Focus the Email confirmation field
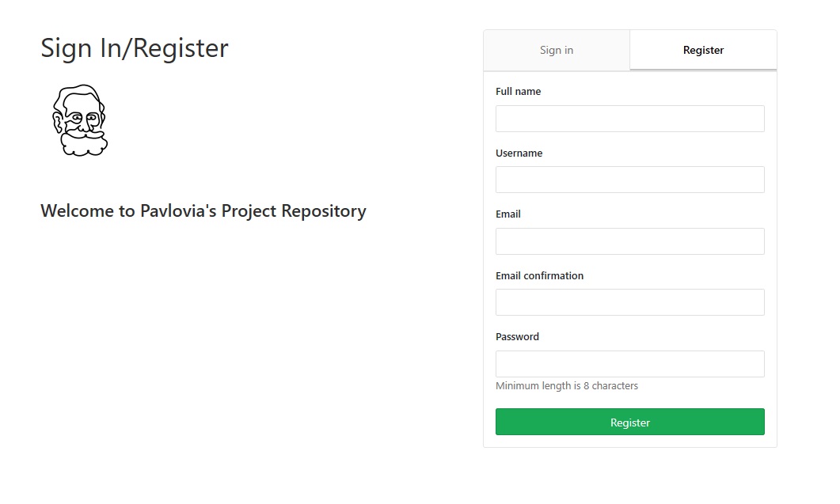This screenshot has height=504, width=840. tap(629, 302)
